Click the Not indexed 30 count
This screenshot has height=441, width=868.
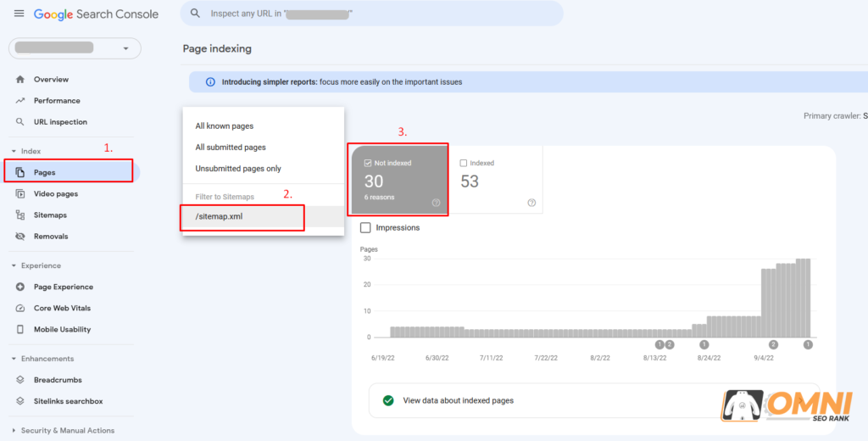click(374, 181)
